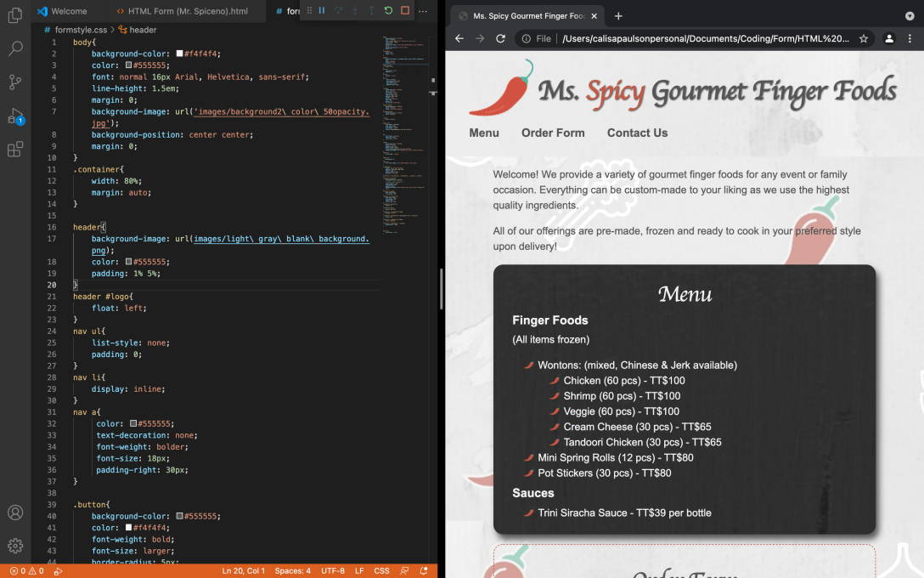Open the Run and Debug view
Screen dimensions: 924x578
pos(15,116)
